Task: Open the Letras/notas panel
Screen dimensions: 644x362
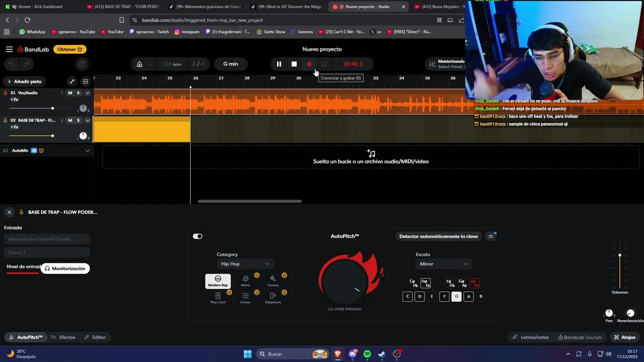Action: (x=530, y=337)
